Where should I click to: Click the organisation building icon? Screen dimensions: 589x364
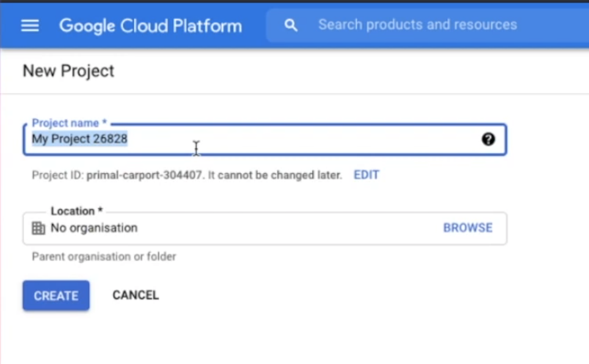tap(38, 228)
